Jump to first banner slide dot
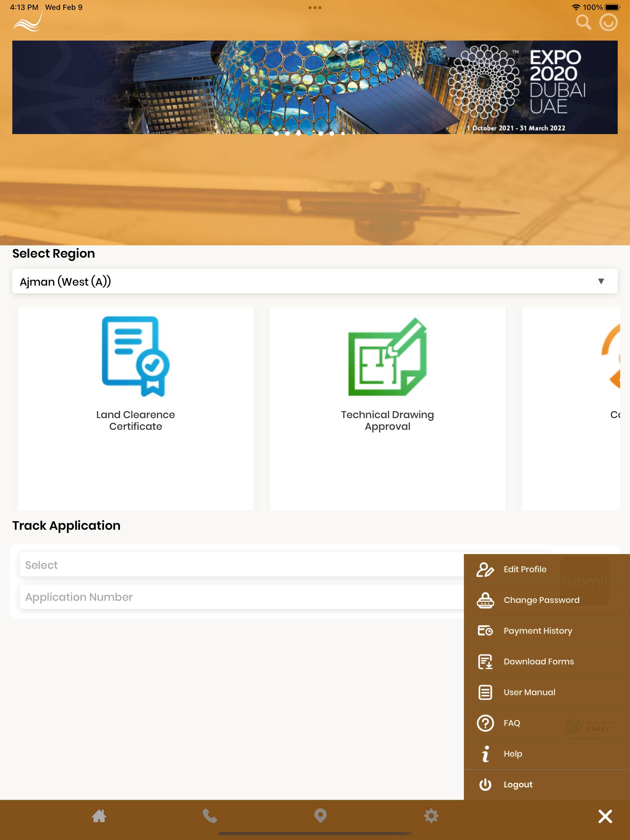This screenshot has height=840, width=630. (x=276, y=133)
